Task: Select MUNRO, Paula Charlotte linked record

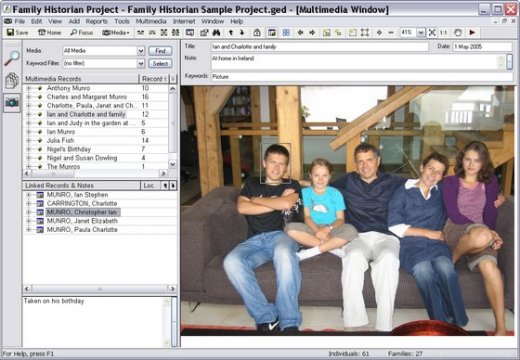Action: coord(82,229)
